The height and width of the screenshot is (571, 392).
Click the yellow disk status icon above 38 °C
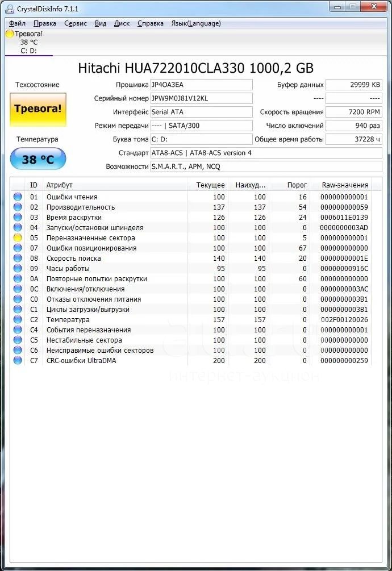[x=10, y=34]
